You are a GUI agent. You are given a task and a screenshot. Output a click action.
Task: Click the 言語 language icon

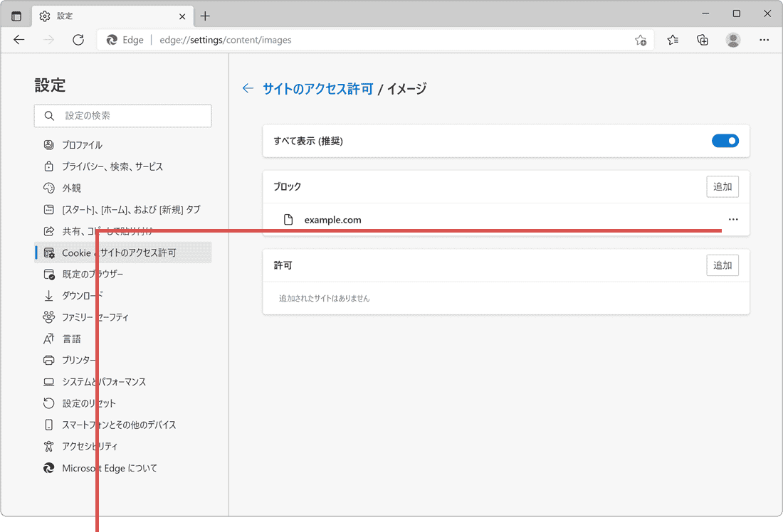click(48, 339)
